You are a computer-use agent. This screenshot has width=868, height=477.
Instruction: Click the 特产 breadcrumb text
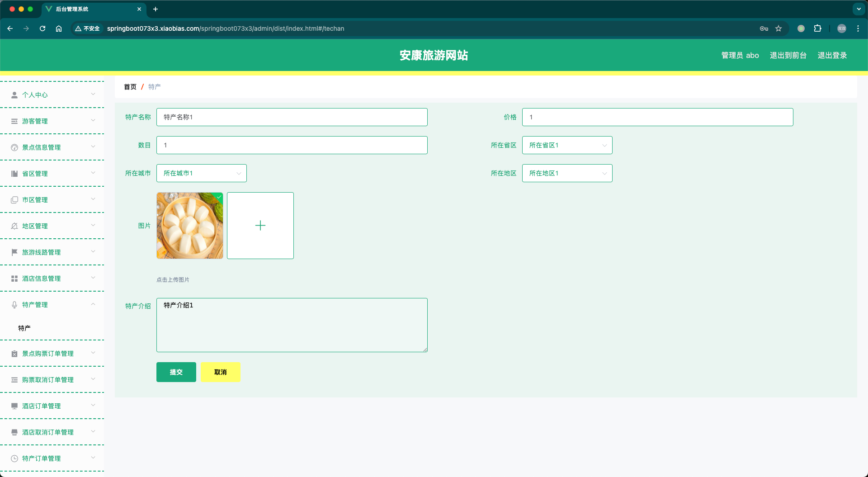tap(155, 87)
